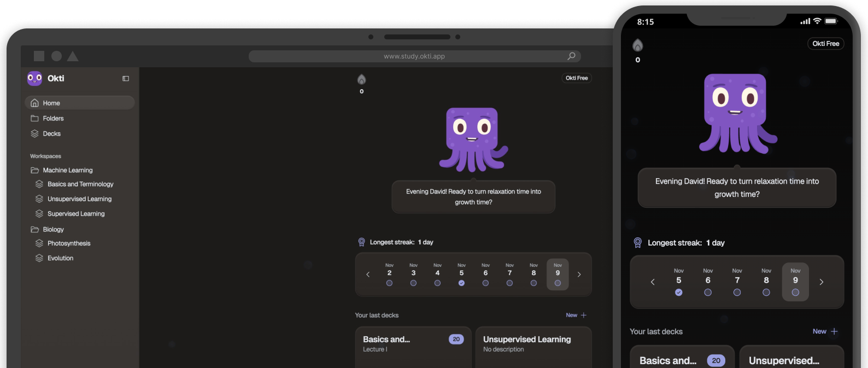Select highlighted Nov 9 in the phone calendar

coord(795,282)
